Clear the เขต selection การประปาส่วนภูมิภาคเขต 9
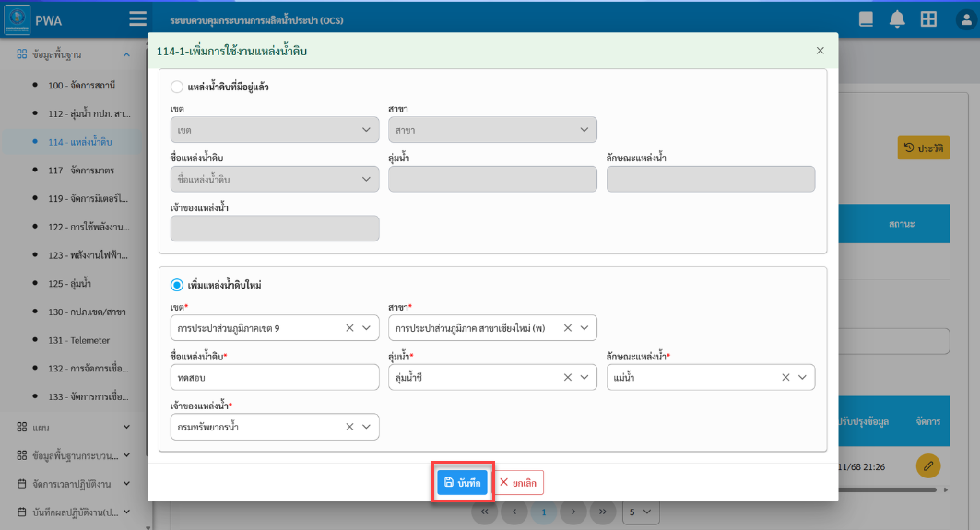The width and height of the screenshot is (980, 530). pyautogui.click(x=349, y=328)
